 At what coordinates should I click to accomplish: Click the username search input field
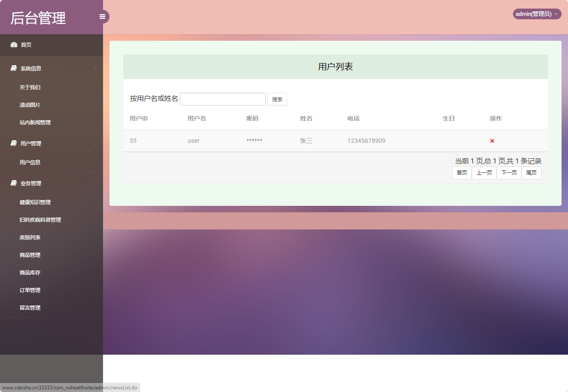[x=222, y=99]
